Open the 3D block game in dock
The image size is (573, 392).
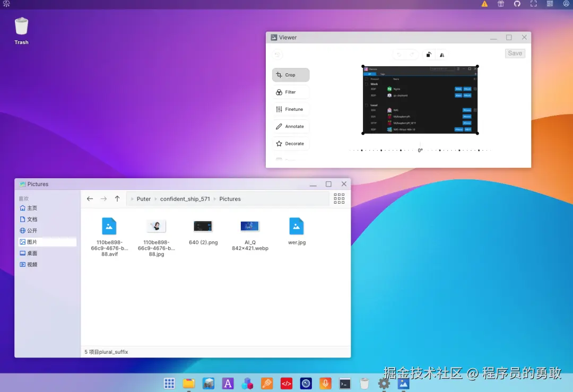(209, 383)
